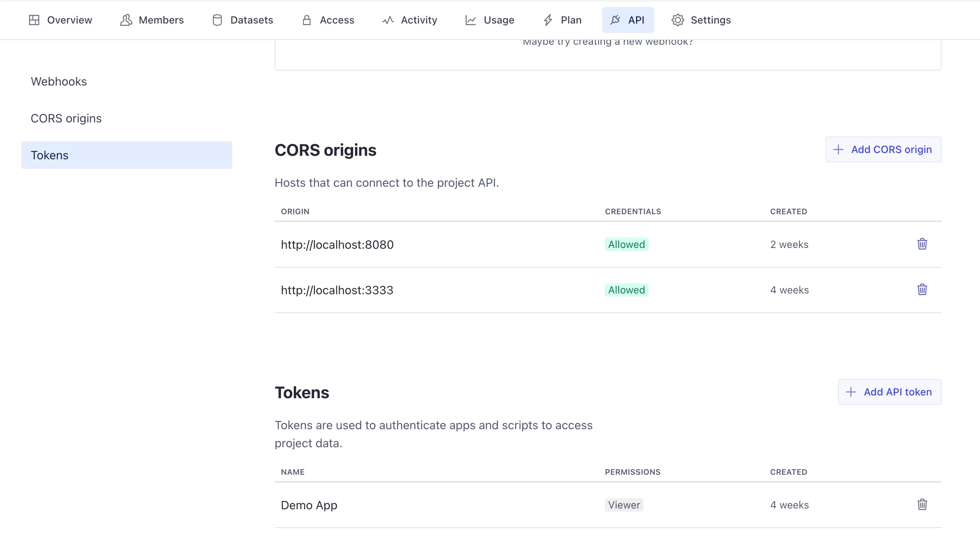Select the API tab
This screenshot has height=543, width=980.
point(628,20)
